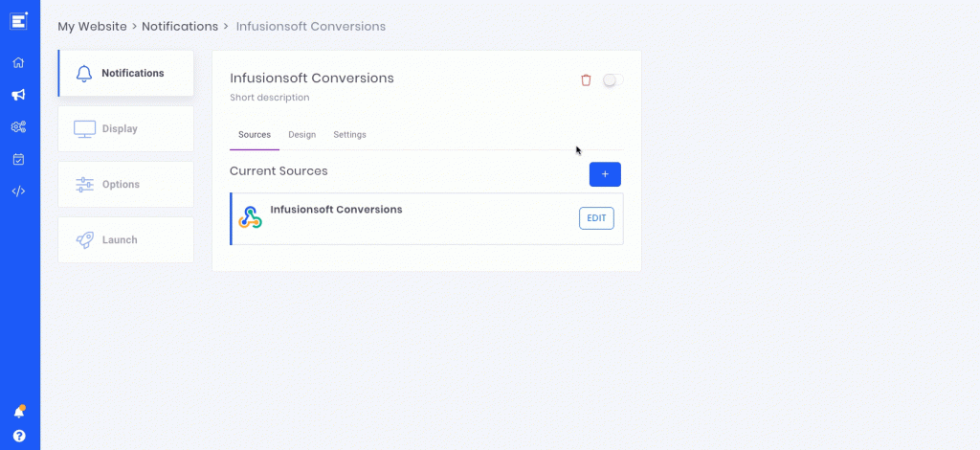Open the help question mark icon
980x450 pixels.
[x=19, y=436]
